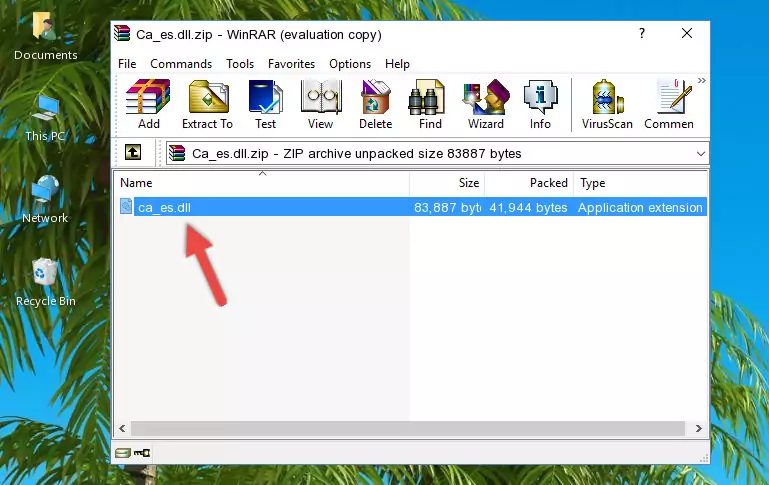The image size is (769, 485).
Task: Select the Documents desktop icon
Action: point(45,36)
